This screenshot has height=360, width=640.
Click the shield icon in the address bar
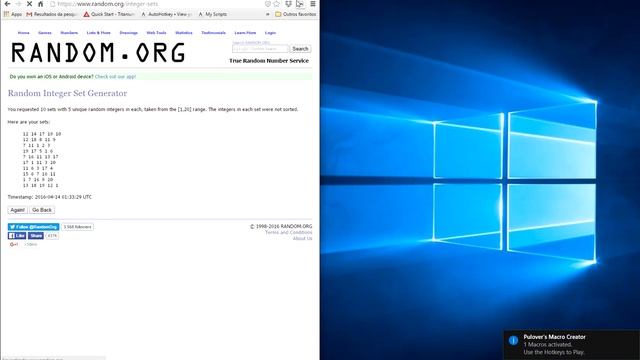(268, 4)
